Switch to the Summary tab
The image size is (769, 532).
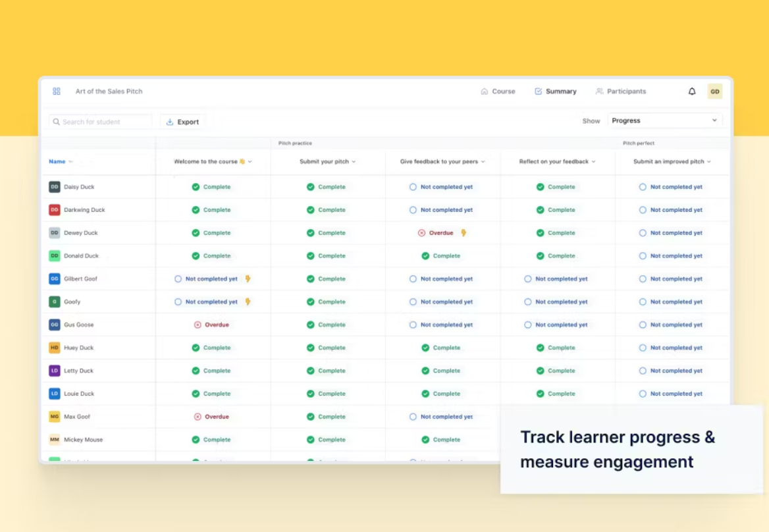tap(556, 91)
